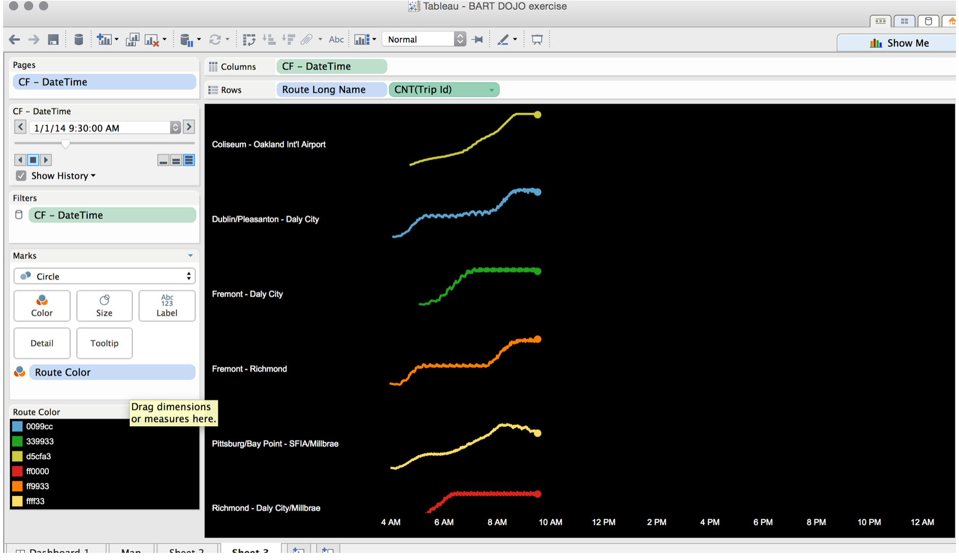
Task: Toggle mark labels with the Abc icon
Action: click(336, 39)
